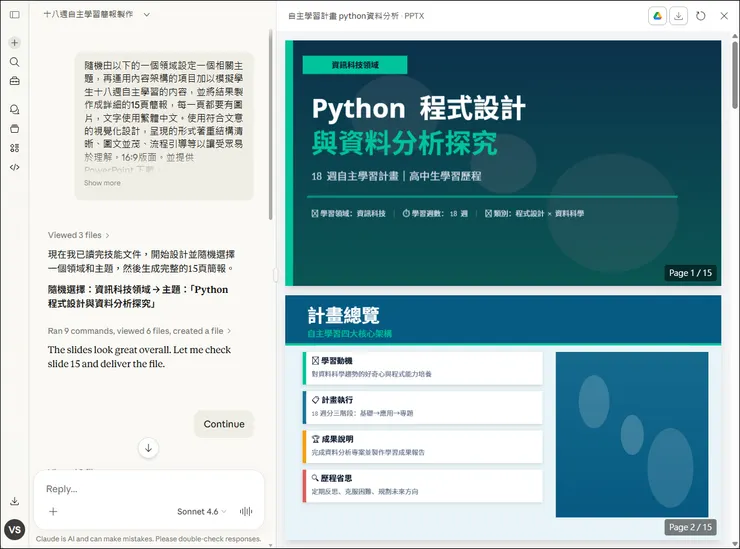Viewport: 740px width, 549px height.
Task: Expand the 'Viewed 3 files' details
Action: click(78, 235)
